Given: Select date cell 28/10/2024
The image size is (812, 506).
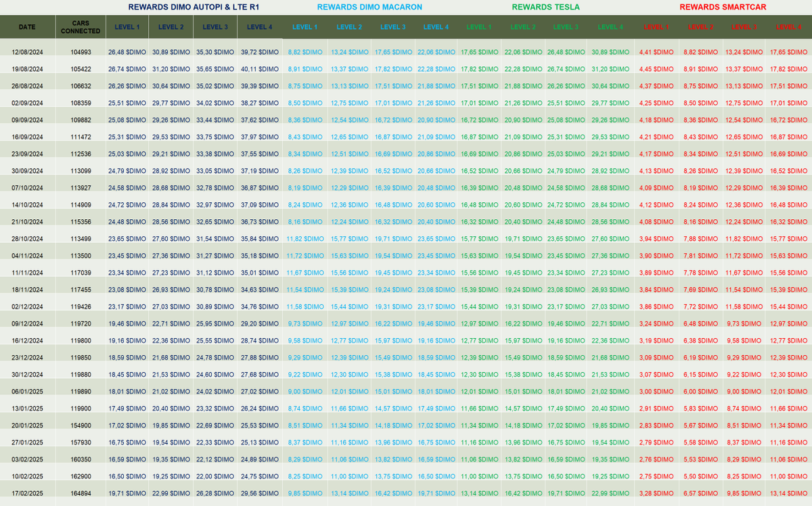Looking at the screenshot, I should point(27,239).
